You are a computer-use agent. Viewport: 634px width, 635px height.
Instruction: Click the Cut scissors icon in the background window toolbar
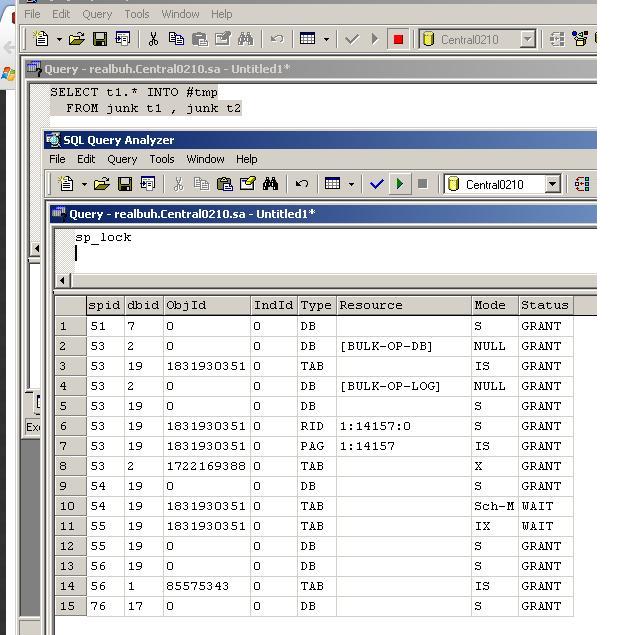click(153, 39)
